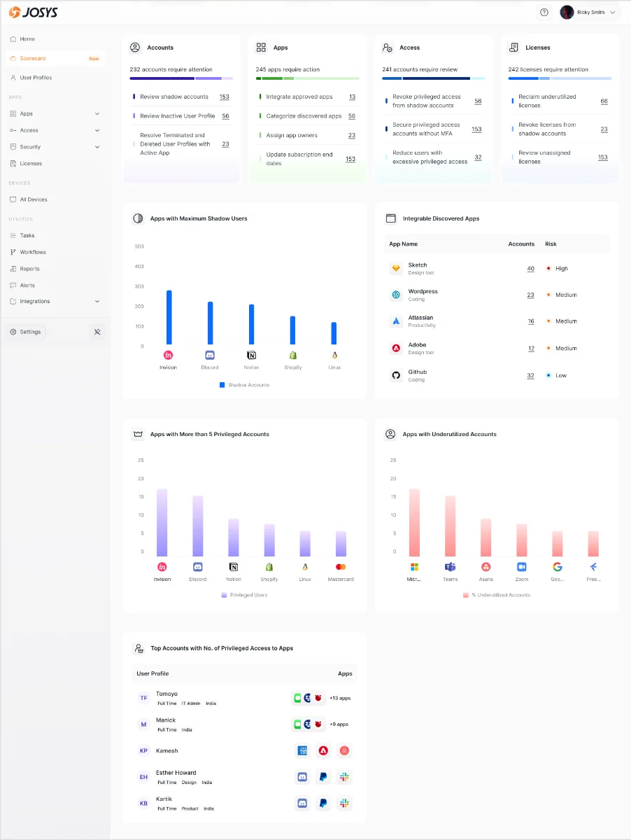
Task: Expand the Access sidebar chevron
Action: click(x=97, y=130)
